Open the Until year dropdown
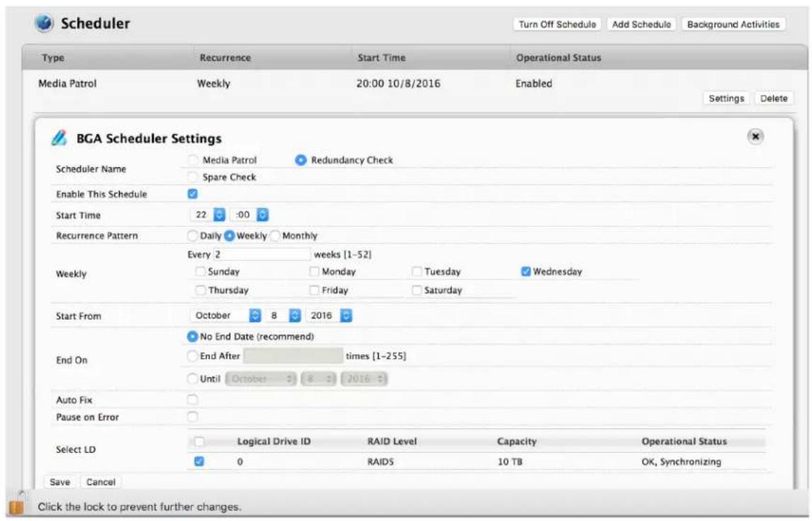This screenshot has height=521, width=812. [x=364, y=379]
